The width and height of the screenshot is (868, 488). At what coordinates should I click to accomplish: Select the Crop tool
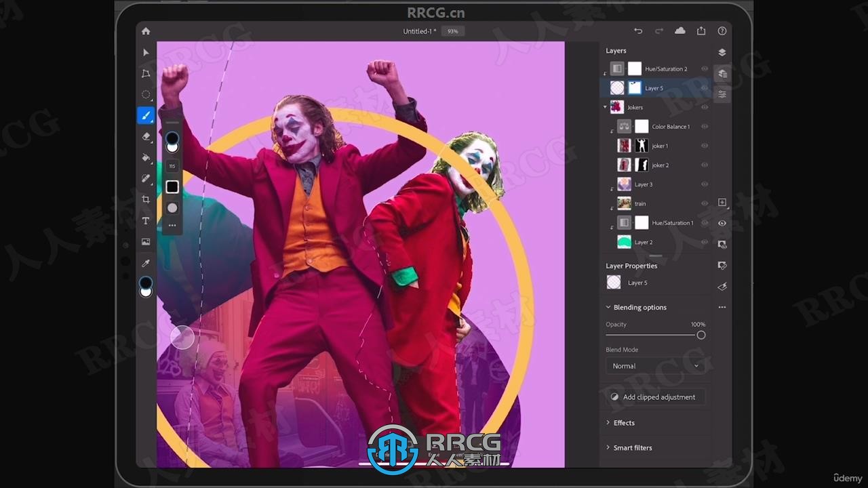click(146, 199)
